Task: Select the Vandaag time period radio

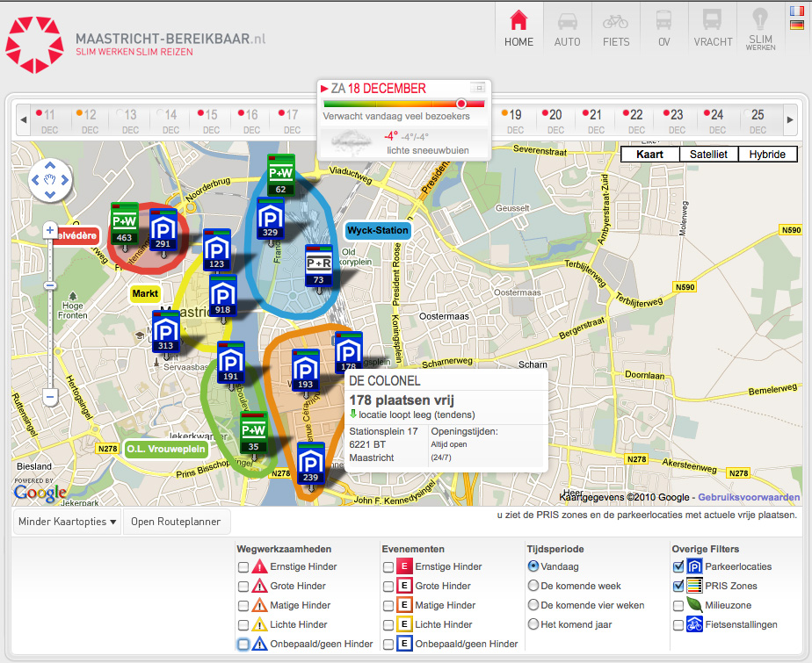Action: point(533,566)
